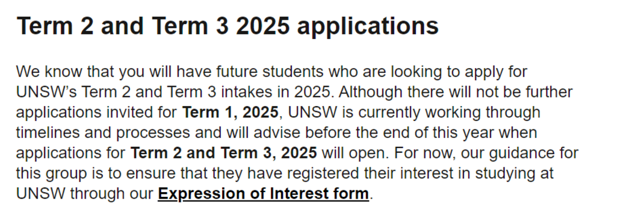
Task: Click the 'Term 2 and Term 3 2025 applications' heading
Action: [228, 26]
